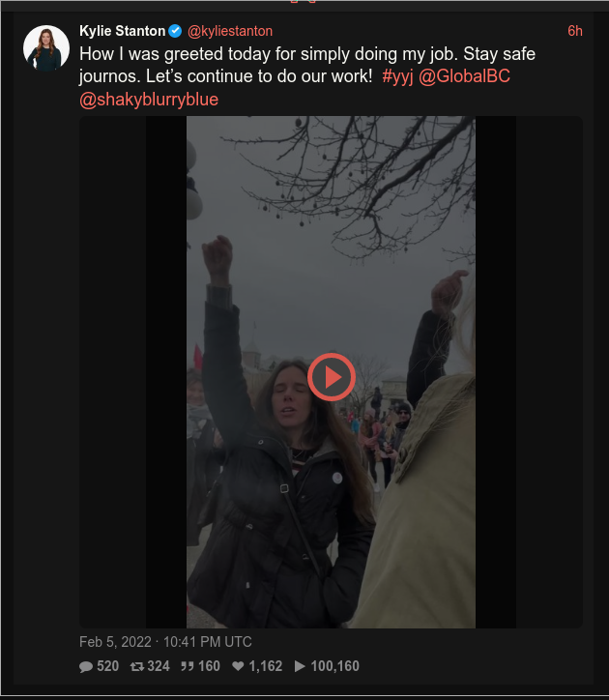This screenshot has width=609, height=700.
Task: Click the retweet arrows icon
Action: point(136,666)
